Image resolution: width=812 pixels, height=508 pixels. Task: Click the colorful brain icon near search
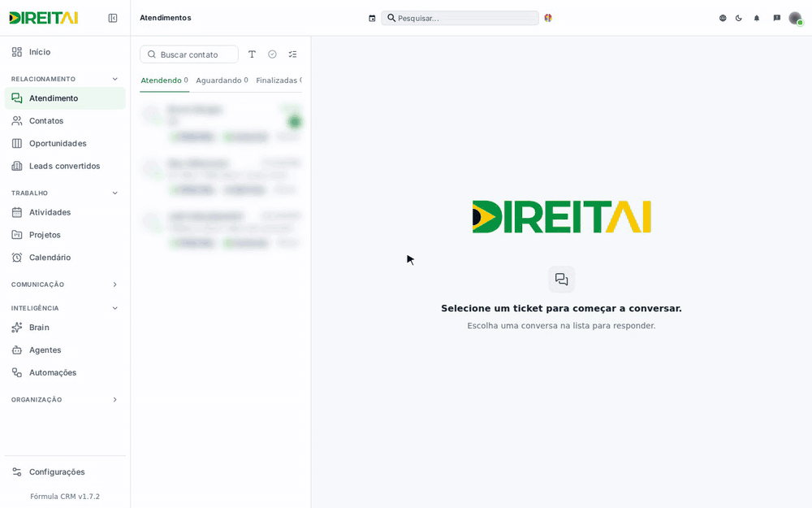[548, 18]
